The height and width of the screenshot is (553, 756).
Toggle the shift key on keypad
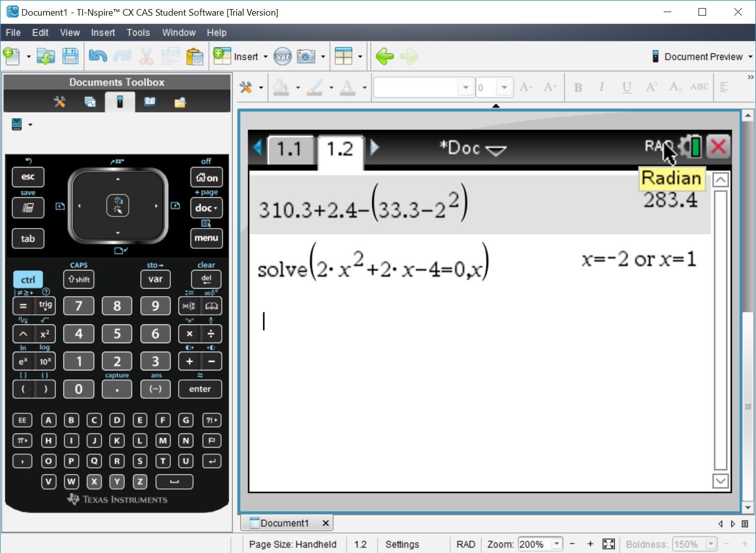[79, 280]
